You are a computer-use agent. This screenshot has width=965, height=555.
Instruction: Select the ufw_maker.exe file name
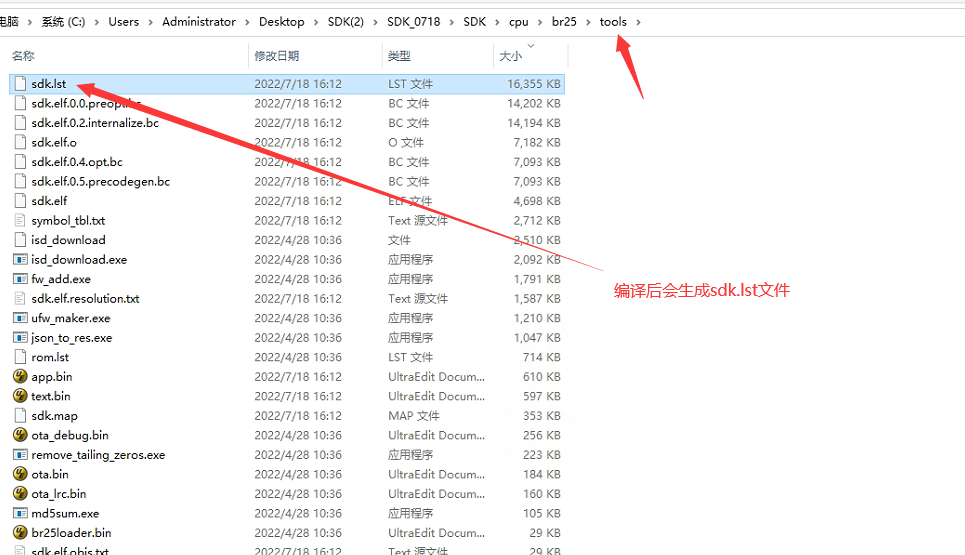point(71,318)
